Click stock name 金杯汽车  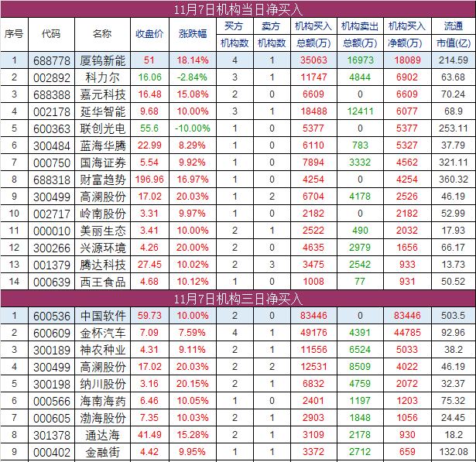103,333
